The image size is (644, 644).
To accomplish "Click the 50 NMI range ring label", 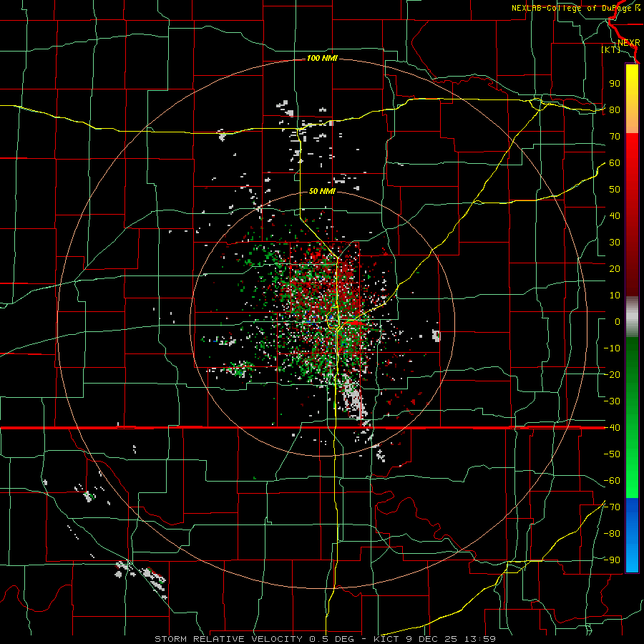I will (322, 191).
